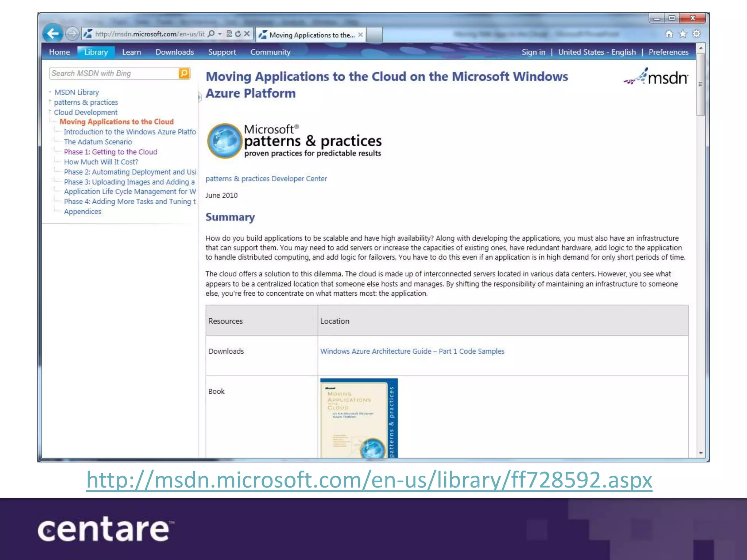This screenshot has height=560, width=747.
Task: Open the Downloads menu item
Action: (x=175, y=52)
